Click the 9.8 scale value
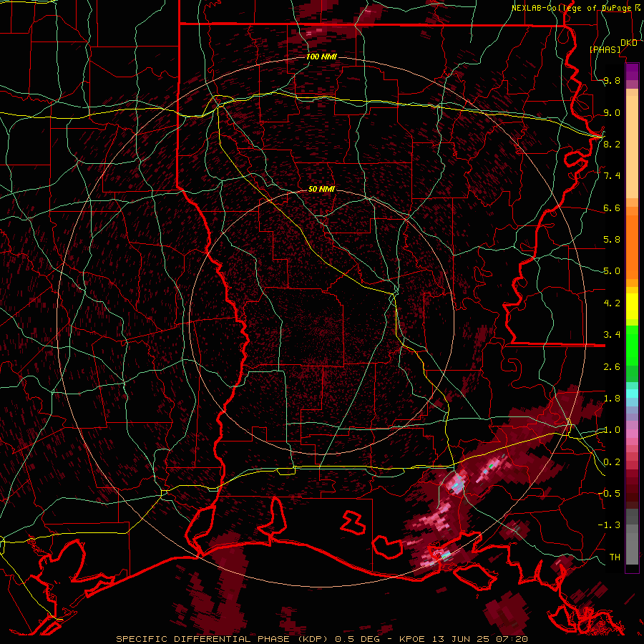The height and width of the screenshot is (644, 644). [612, 80]
